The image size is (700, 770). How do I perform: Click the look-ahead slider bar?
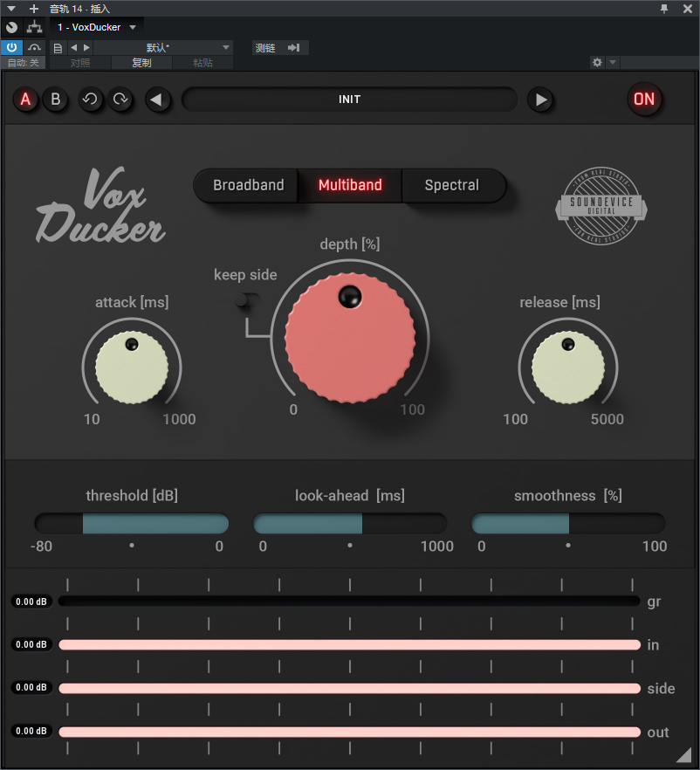point(350,524)
